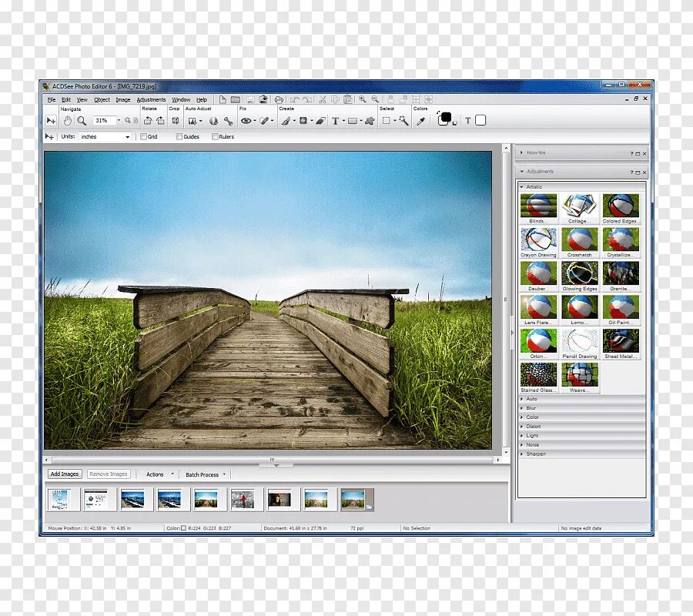Click the Zoom Out toolbar icon
Image resolution: width=693 pixels, height=616 pixels.
coord(375,99)
